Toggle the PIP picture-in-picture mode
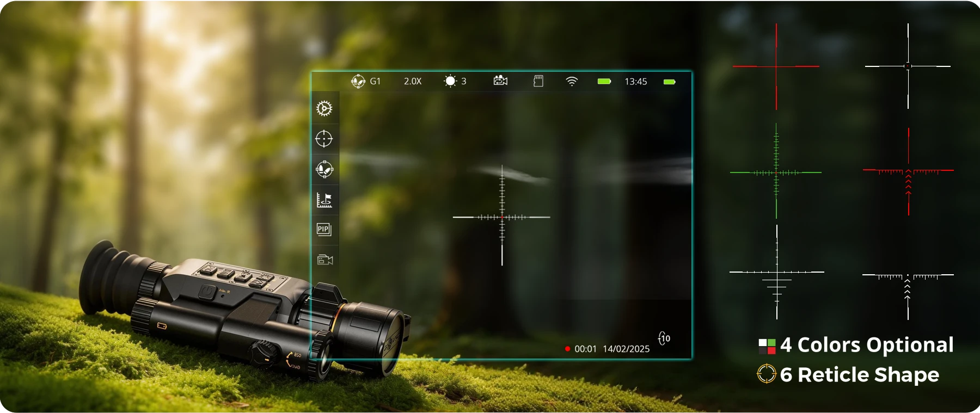The width and height of the screenshot is (980, 413). coord(324,229)
